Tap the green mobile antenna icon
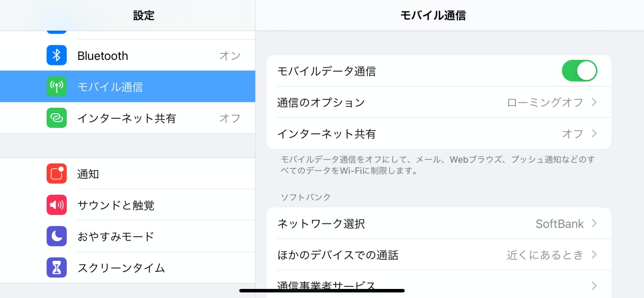The height and width of the screenshot is (298, 644). 57,87
